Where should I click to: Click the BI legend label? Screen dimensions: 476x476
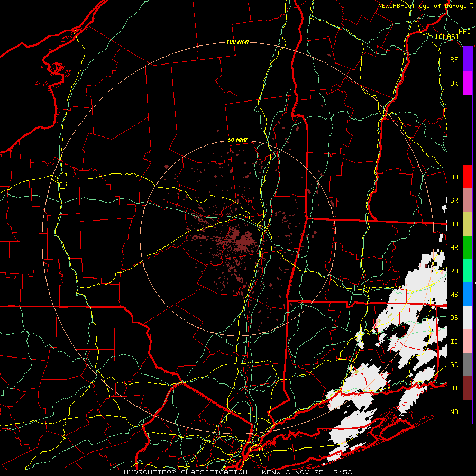tap(454, 388)
